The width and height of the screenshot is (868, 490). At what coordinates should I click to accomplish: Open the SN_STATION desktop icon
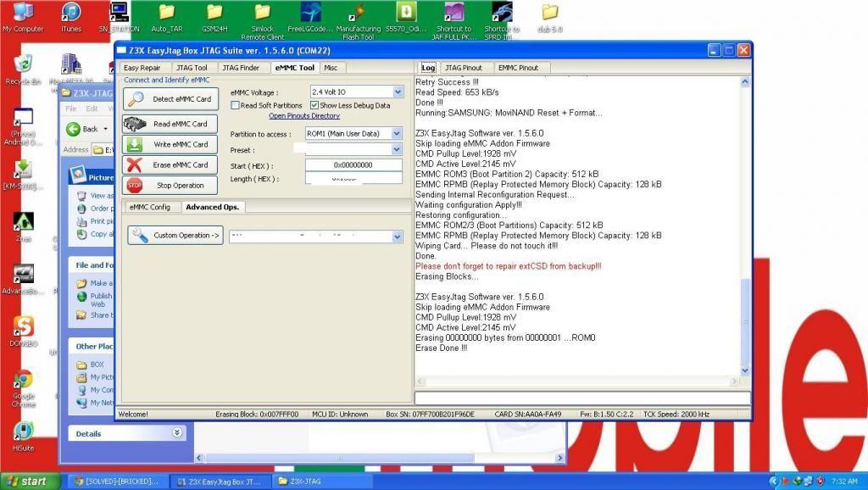pyautogui.click(x=119, y=18)
